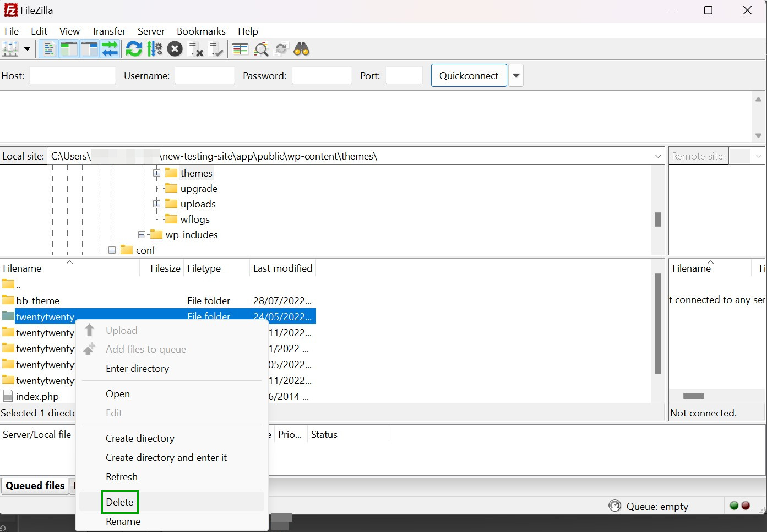Expand the wp-includes folder tree node

pyautogui.click(x=142, y=234)
